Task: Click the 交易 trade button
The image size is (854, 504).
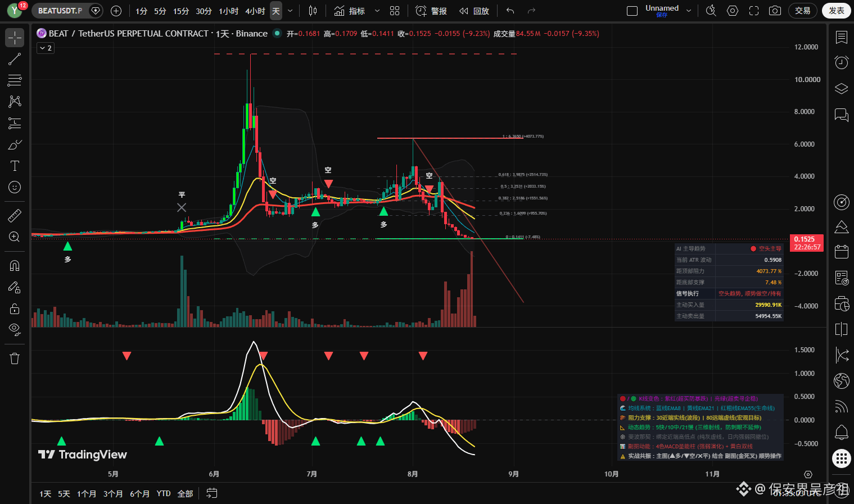Action: [x=803, y=11]
